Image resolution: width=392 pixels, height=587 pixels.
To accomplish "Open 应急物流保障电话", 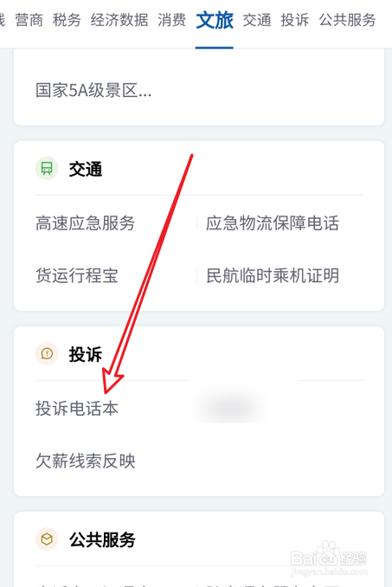I will [x=273, y=223].
